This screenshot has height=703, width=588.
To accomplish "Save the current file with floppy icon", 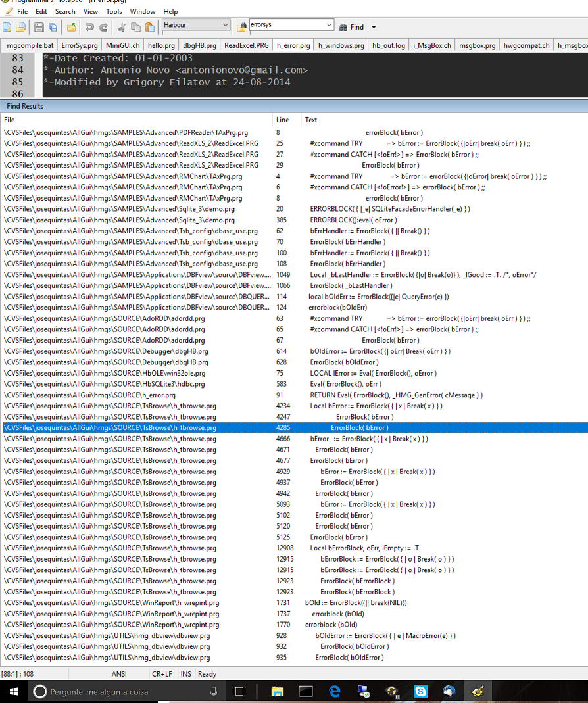I will coord(39,27).
